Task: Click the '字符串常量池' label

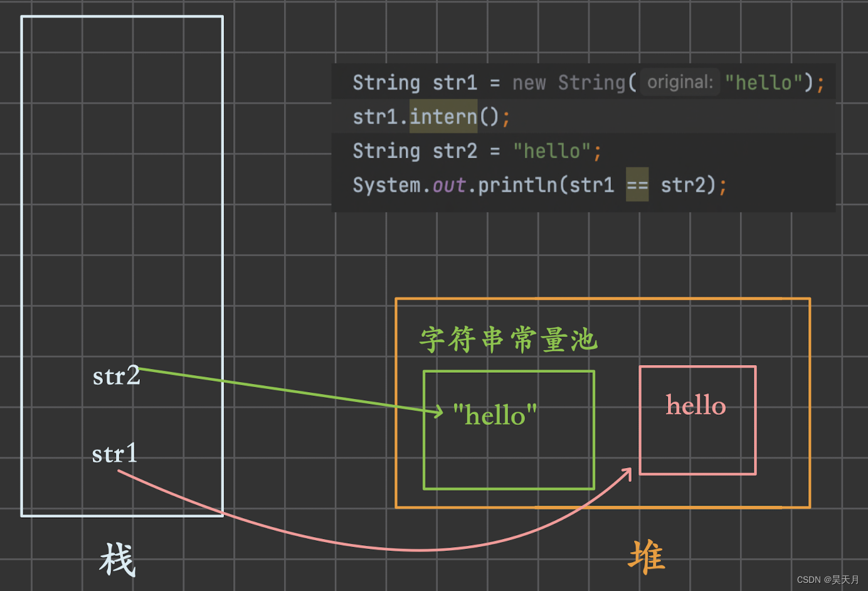Action: [x=509, y=339]
